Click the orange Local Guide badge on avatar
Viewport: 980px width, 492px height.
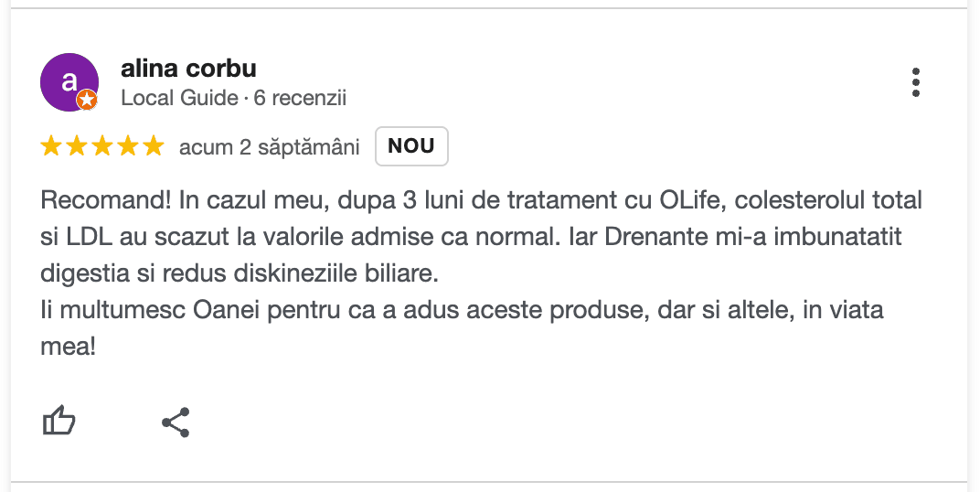87,100
